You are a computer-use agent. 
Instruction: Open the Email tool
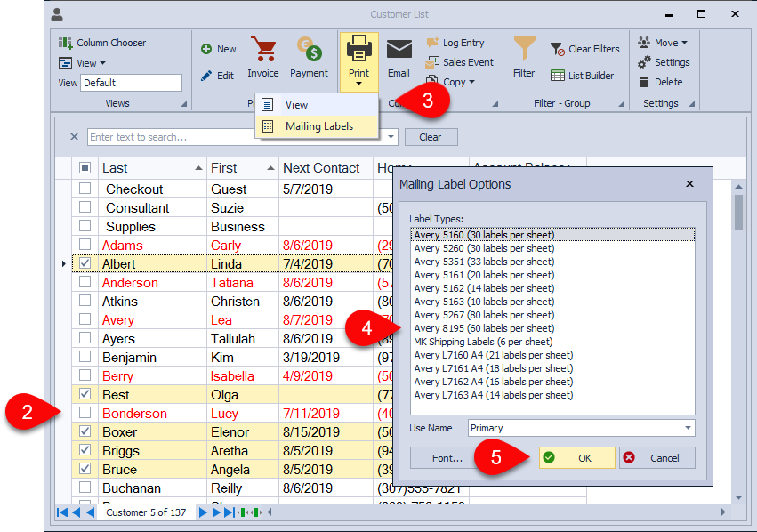(x=398, y=57)
